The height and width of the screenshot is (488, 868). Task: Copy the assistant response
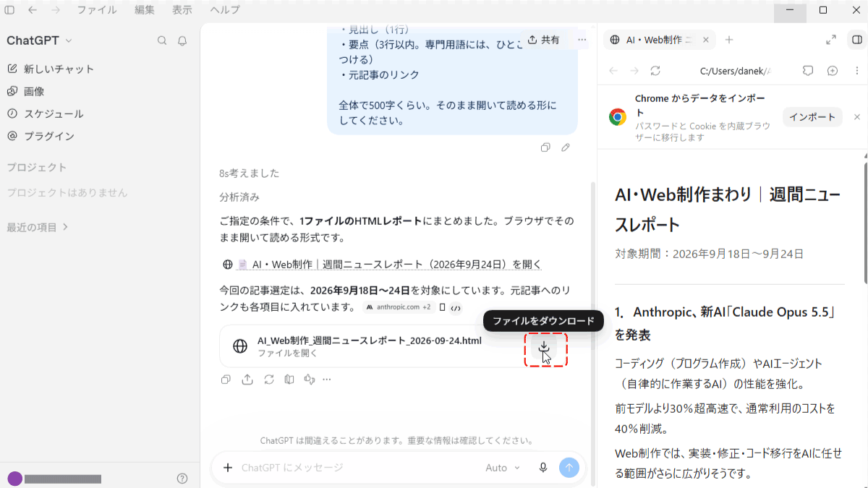[x=226, y=379]
